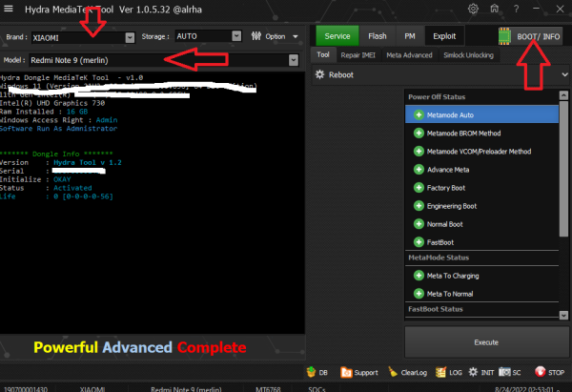Expand the Option dropdown arrow
The image size is (572, 392).
point(296,36)
